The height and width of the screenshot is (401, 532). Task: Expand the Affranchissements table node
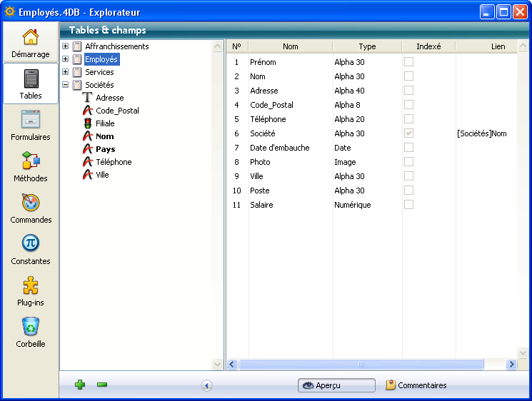[x=66, y=46]
